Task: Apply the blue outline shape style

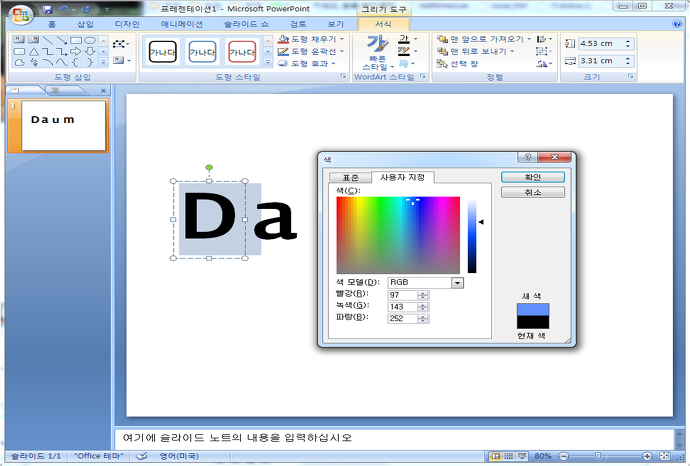Action: coord(202,52)
